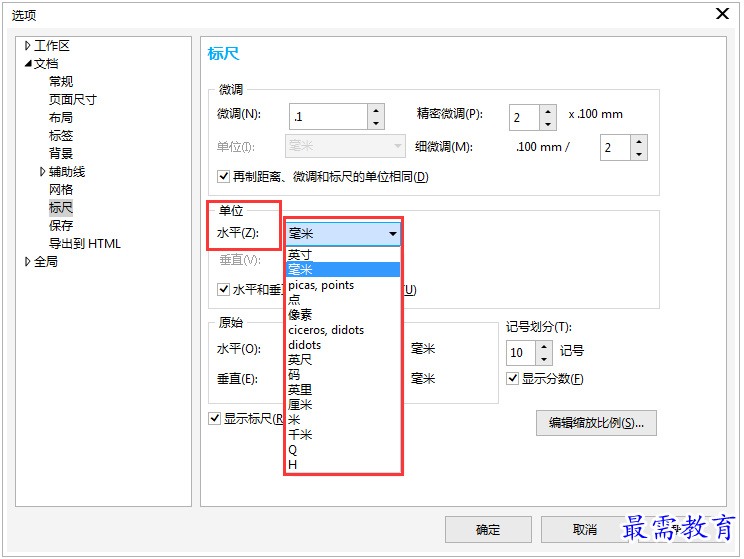Choose picas, points from the units list
Viewport: 744px width, 559px height.
click(343, 285)
